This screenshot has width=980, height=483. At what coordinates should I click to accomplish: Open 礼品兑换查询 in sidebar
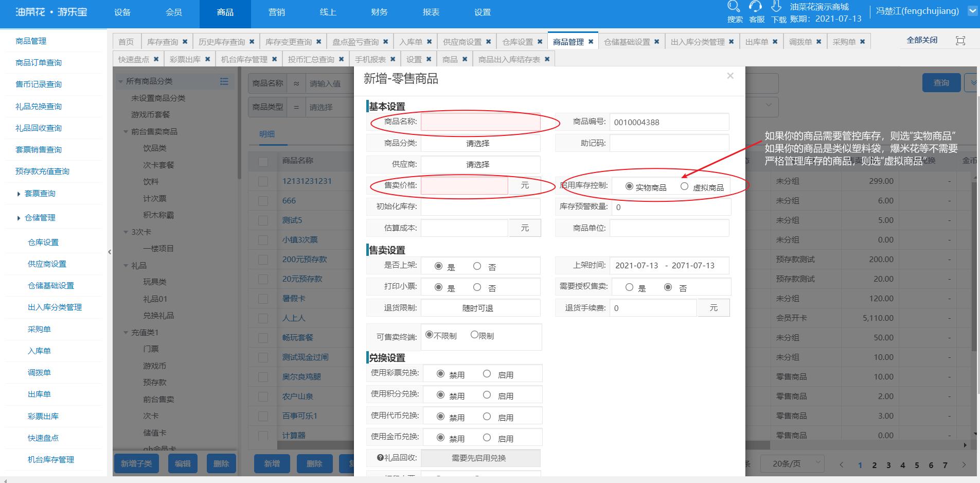(x=39, y=107)
